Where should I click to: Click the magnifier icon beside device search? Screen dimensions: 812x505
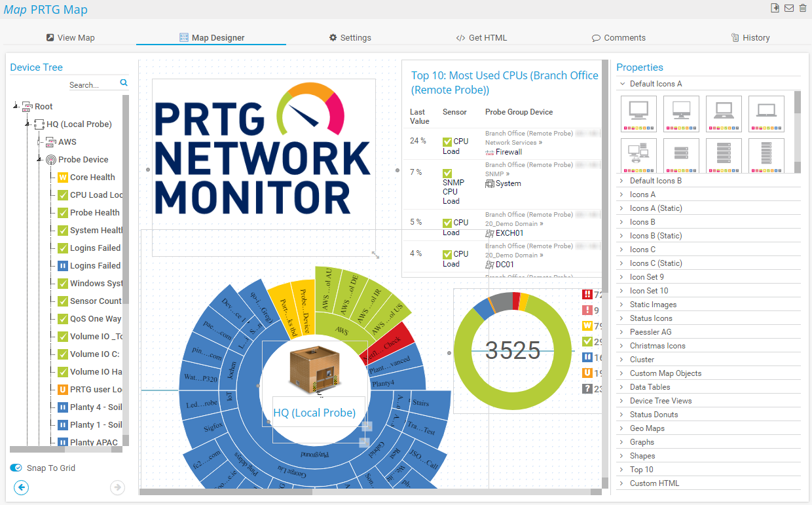coord(124,83)
